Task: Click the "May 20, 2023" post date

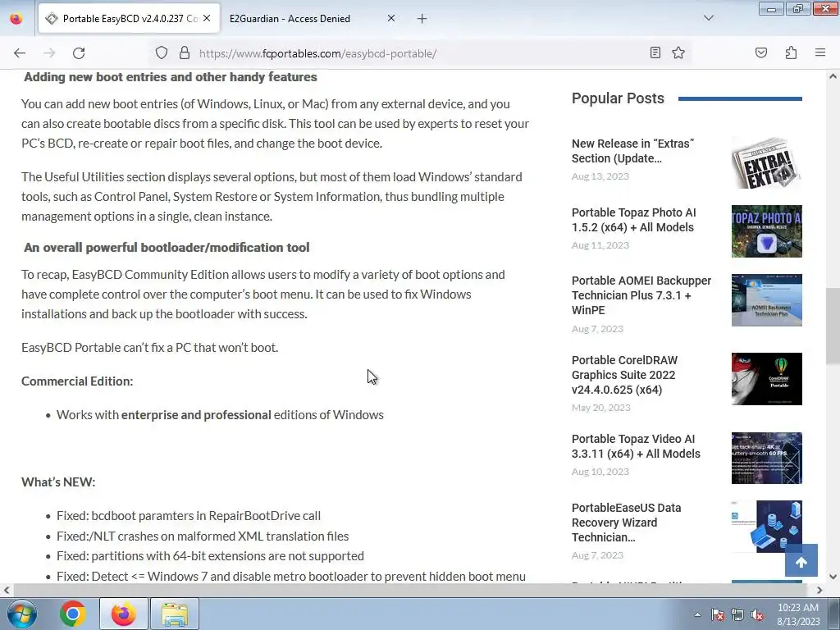Action: (x=601, y=408)
